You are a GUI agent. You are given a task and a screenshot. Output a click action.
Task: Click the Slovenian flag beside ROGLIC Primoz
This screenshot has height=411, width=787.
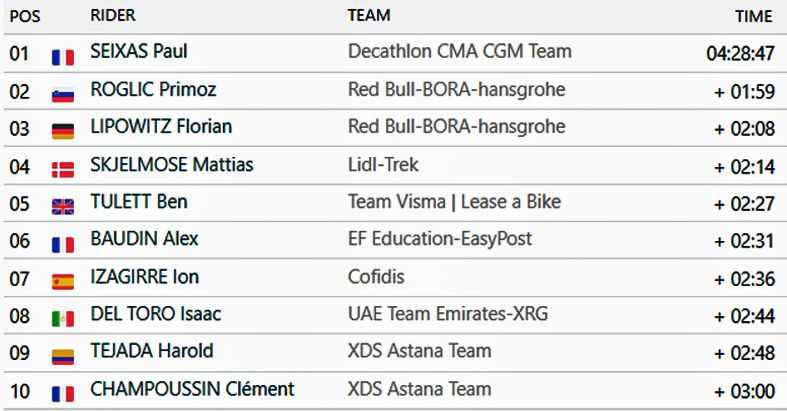[63, 95]
